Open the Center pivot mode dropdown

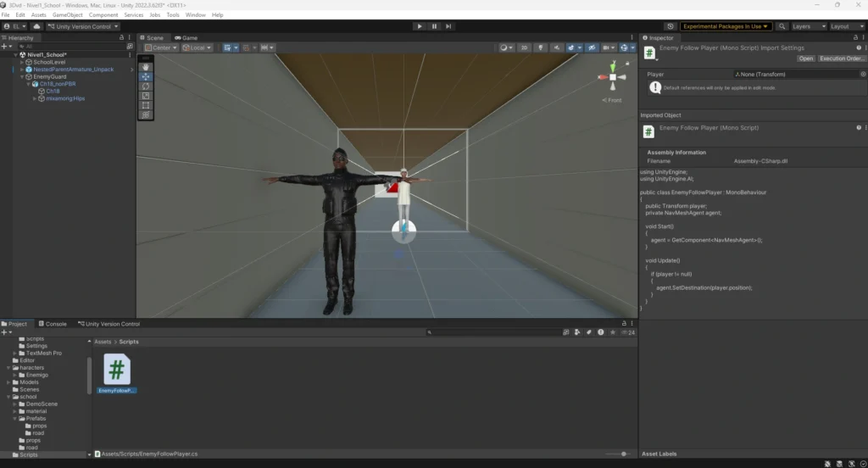(161, 47)
